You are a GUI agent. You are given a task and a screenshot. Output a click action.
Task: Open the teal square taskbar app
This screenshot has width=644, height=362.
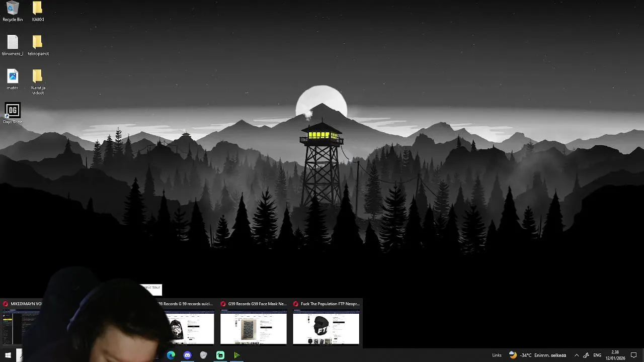pos(220,355)
